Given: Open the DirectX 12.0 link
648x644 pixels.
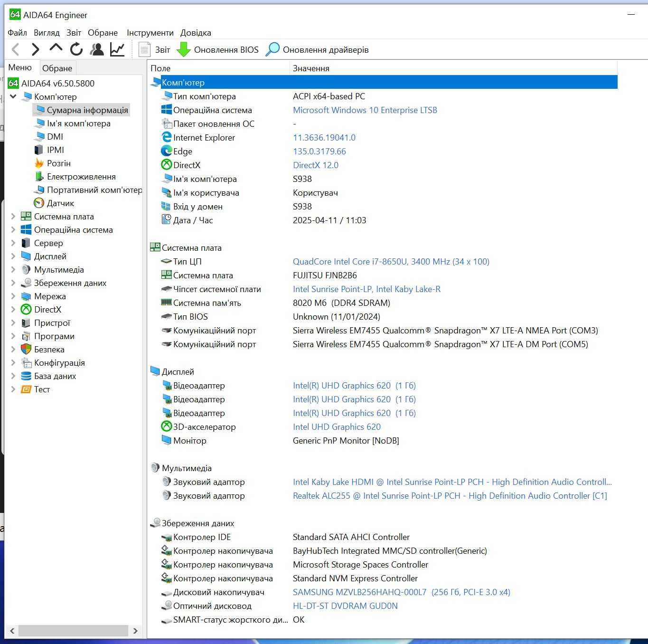Looking at the screenshot, I should pyautogui.click(x=315, y=165).
